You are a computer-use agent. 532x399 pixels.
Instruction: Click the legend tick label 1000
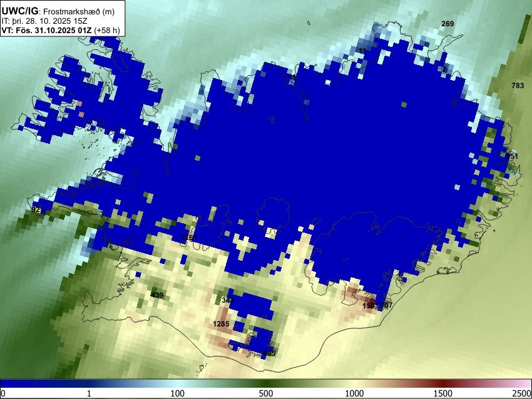point(354,393)
